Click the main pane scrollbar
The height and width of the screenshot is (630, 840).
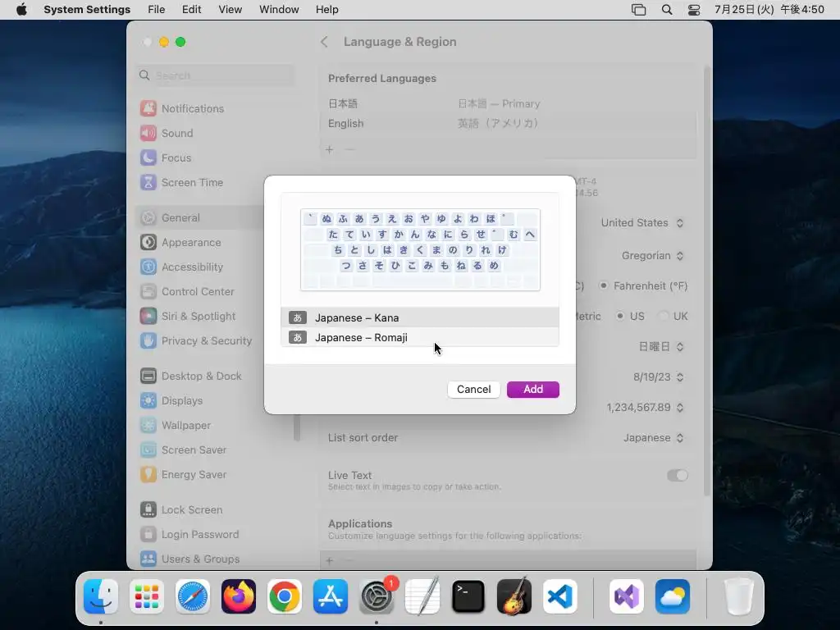tap(708, 281)
